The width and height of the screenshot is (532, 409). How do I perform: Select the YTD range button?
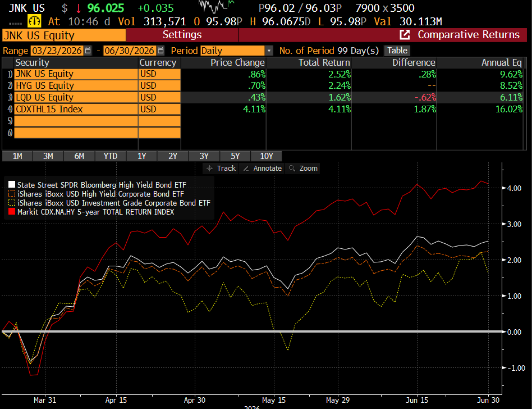[x=110, y=156]
